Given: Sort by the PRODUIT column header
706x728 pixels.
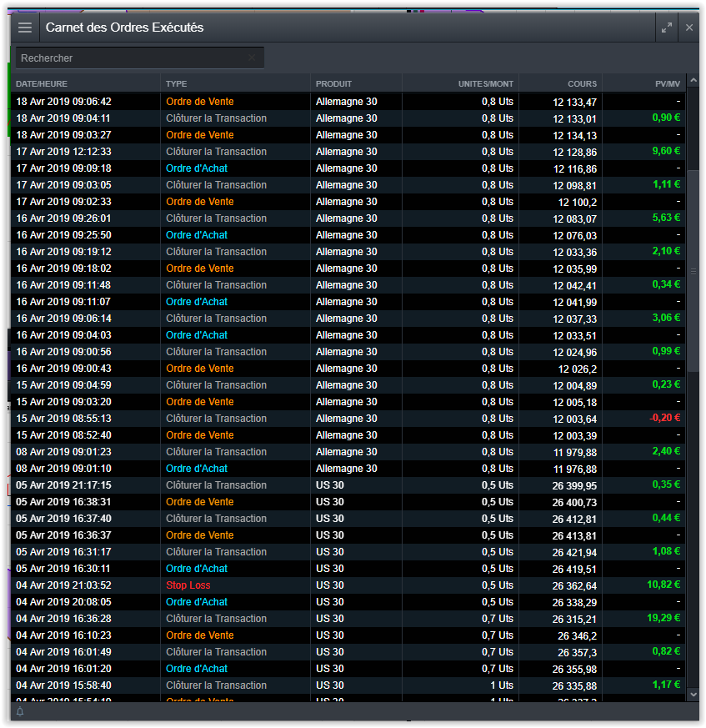Looking at the screenshot, I should coord(333,84).
